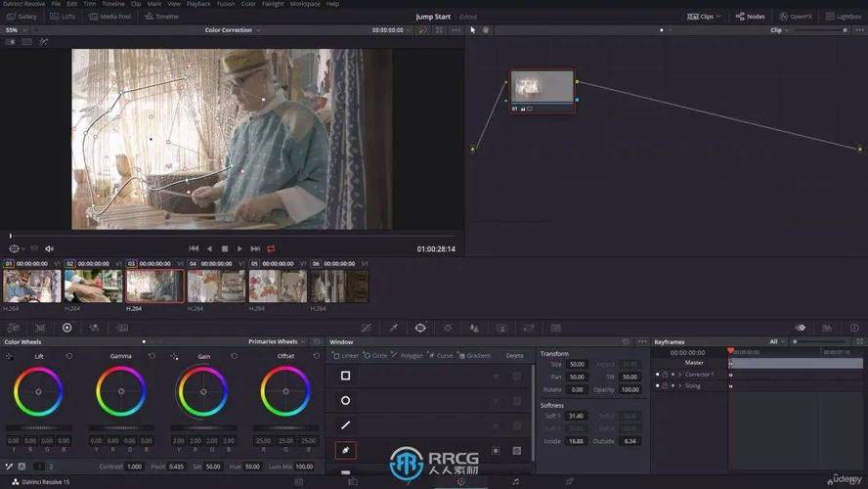Screen dimensions: 868x489
Task: Toggle loop playback in viewer
Action: [x=271, y=248]
